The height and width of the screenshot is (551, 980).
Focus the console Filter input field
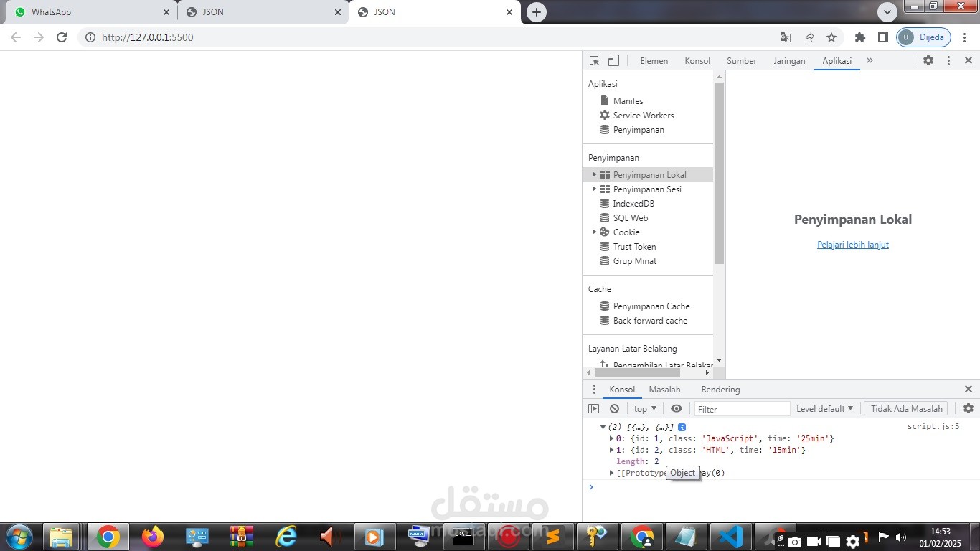pyautogui.click(x=742, y=409)
